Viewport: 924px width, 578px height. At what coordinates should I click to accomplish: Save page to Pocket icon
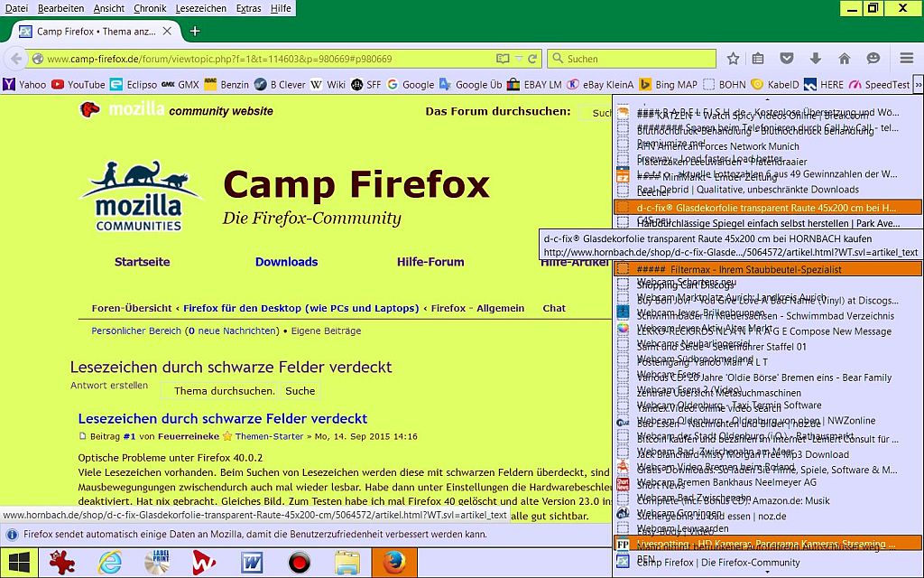pos(787,59)
